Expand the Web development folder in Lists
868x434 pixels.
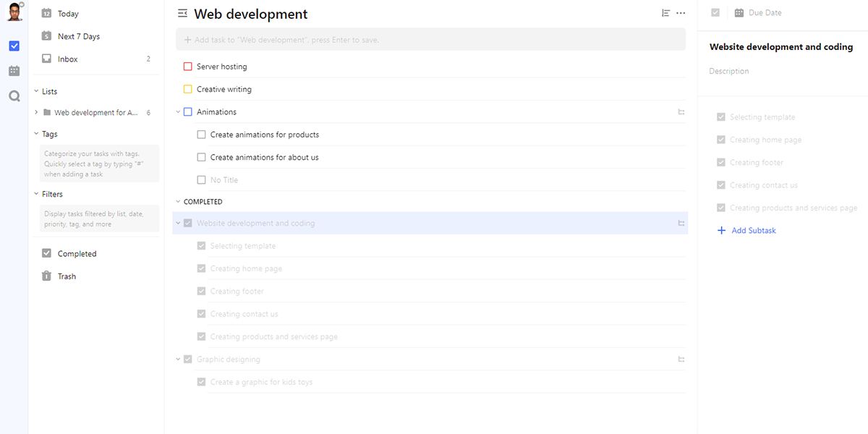pyautogui.click(x=37, y=113)
